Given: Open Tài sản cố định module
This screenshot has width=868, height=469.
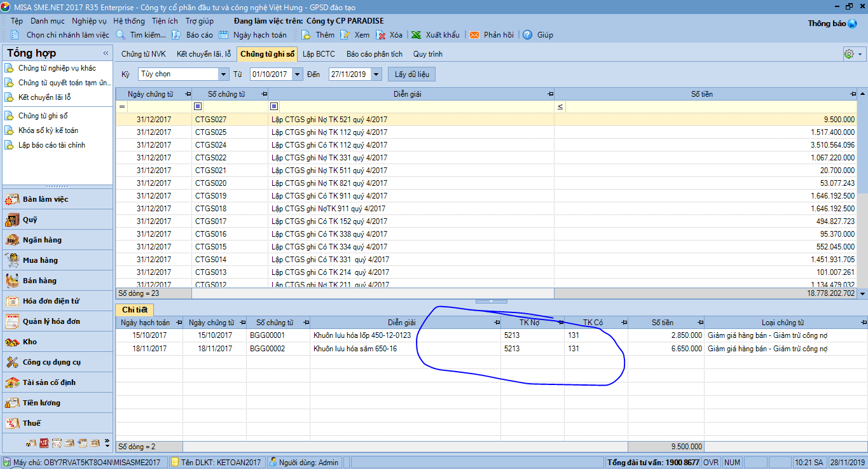Looking at the screenshot, I should pyautogui.click(x=49, y=382).
